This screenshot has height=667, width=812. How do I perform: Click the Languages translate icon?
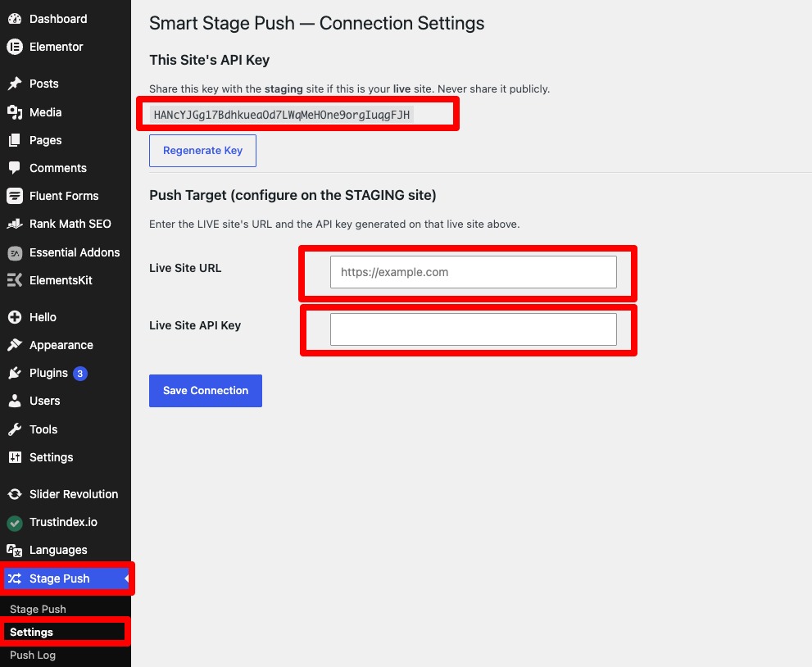[x=15, y=551]
